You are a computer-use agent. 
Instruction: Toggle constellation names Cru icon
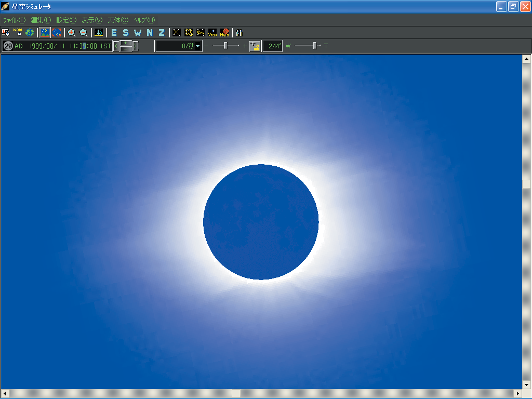tap(201, 33)
